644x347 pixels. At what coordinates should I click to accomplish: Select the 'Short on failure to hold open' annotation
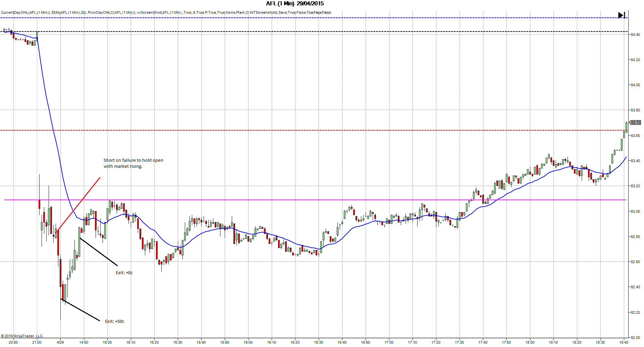[x=133, y=163]
